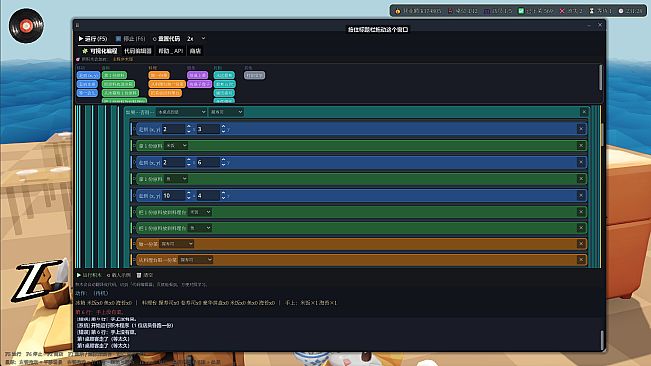This screenshot has height=366, width=651.
Task: Open the 商店 tab
Action: [x=195, y=51]
